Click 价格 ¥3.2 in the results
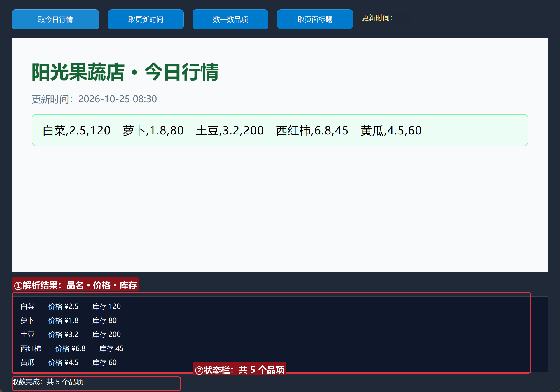Viewport: 560px width, 392px height. click(x=63, y=335)
